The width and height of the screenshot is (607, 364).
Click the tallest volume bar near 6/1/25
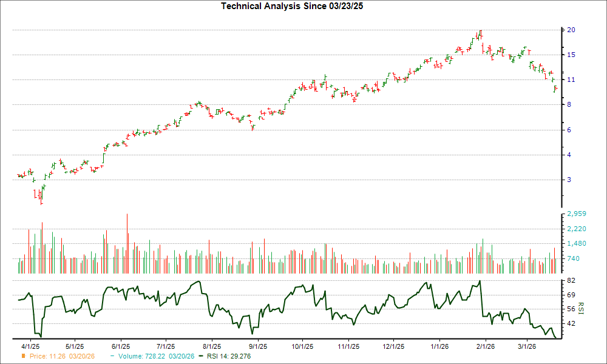[x=127, y=243]
